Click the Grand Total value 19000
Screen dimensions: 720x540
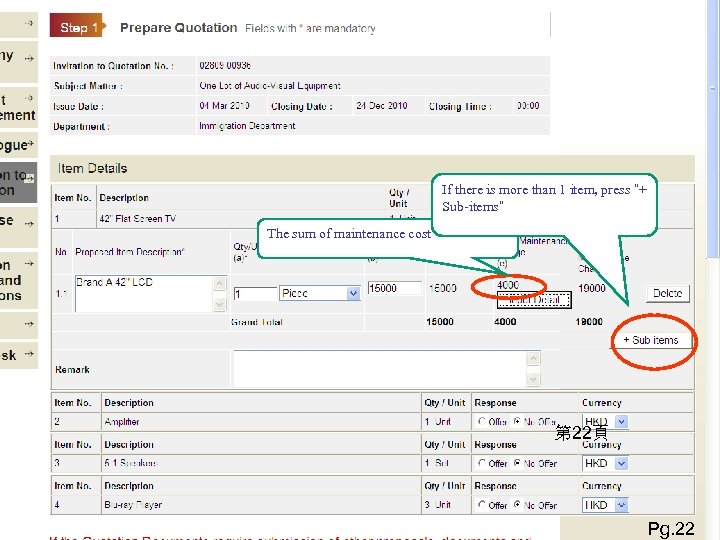[589, 321]
